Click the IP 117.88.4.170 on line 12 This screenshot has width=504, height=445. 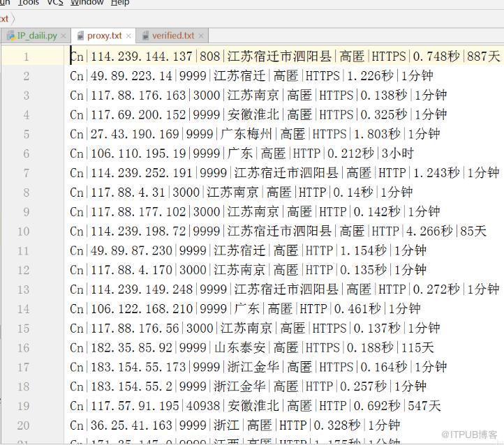tap(131, 270)
